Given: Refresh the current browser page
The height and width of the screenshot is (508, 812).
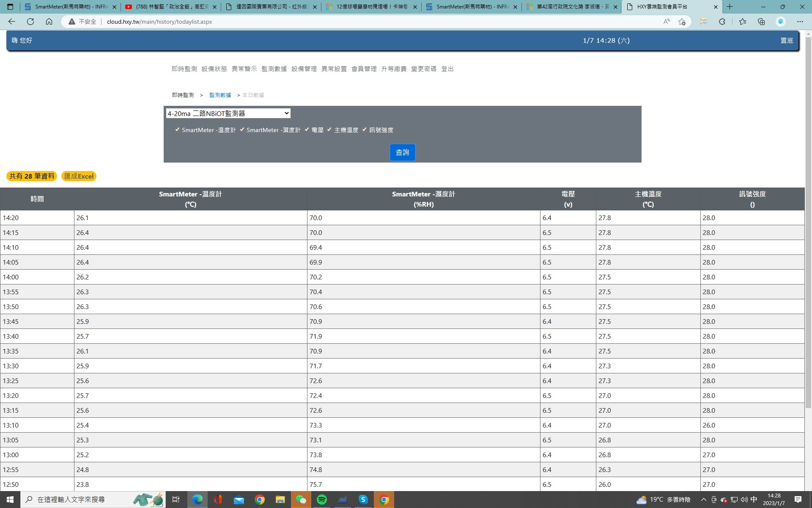Looking at the screenshot, I should (x=30, y=22).
